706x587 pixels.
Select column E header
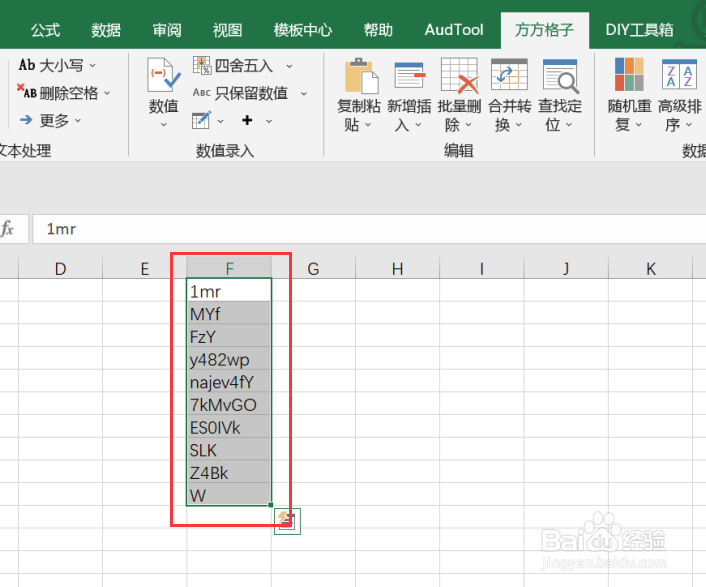(x=145, y=269)
